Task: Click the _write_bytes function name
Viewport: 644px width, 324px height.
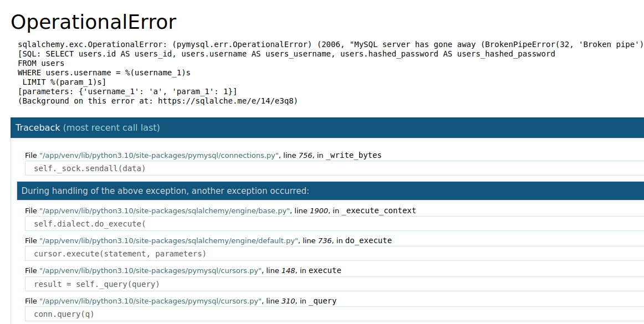Action: point(354,155)
